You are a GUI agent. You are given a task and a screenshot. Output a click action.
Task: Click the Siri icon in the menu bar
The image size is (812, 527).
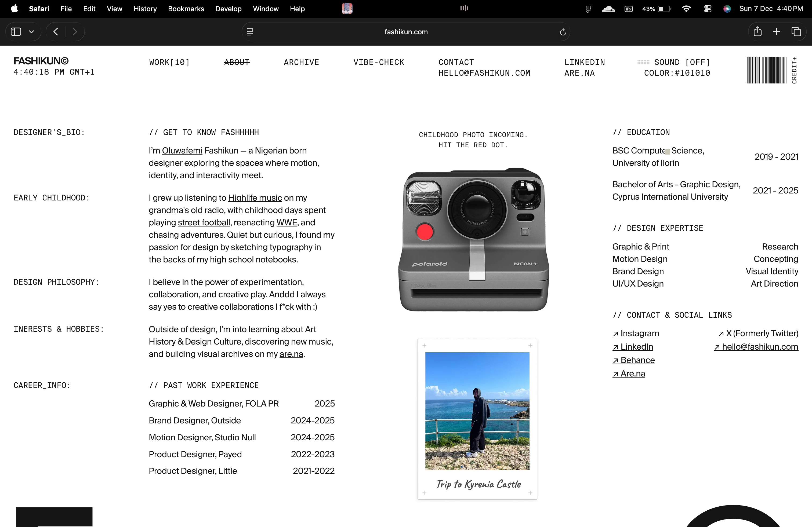coord(727,9)
